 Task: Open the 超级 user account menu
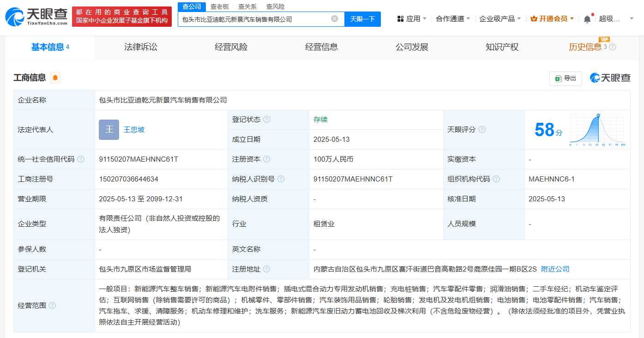(x=617, y=19)
